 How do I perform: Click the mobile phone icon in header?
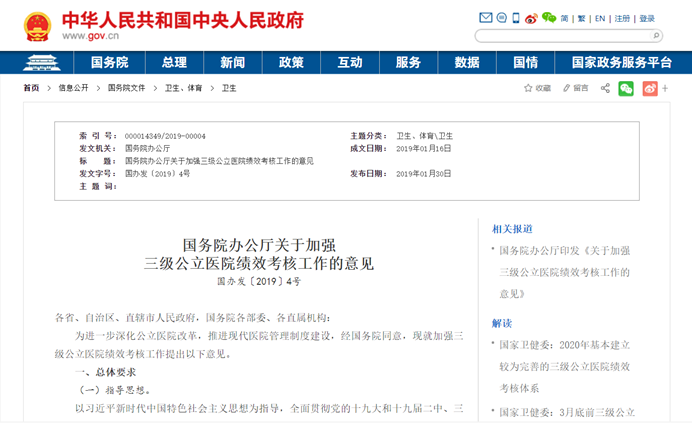[516, 18]
